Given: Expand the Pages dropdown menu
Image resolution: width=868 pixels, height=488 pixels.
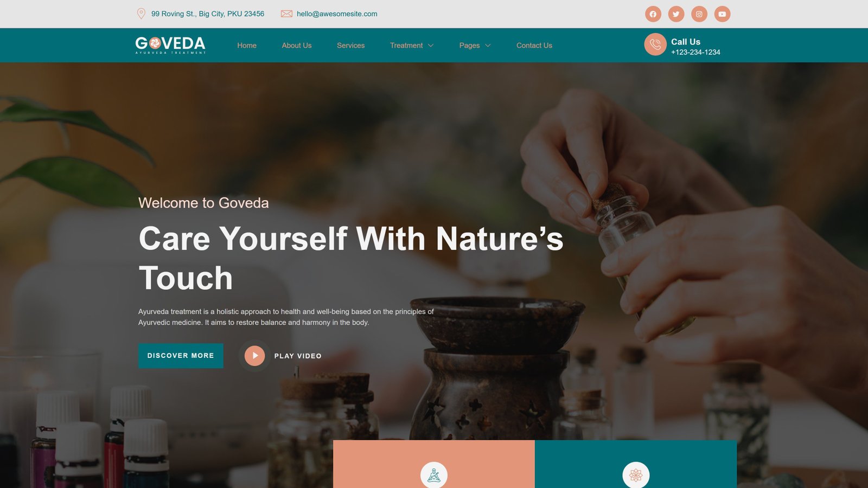Looking at the screenshot, I should click(475, 46).
